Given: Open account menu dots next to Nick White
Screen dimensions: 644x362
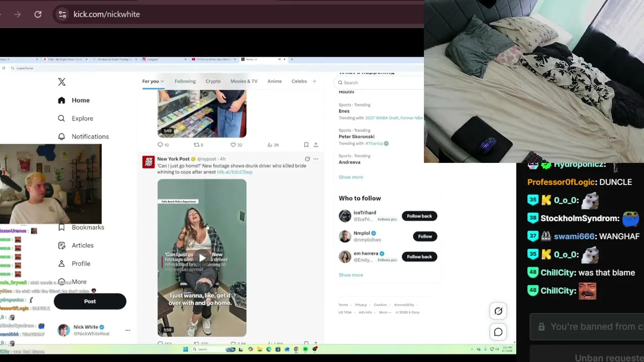Looking at the screenshot, I should pyautogui.click(x=128, y=330).
